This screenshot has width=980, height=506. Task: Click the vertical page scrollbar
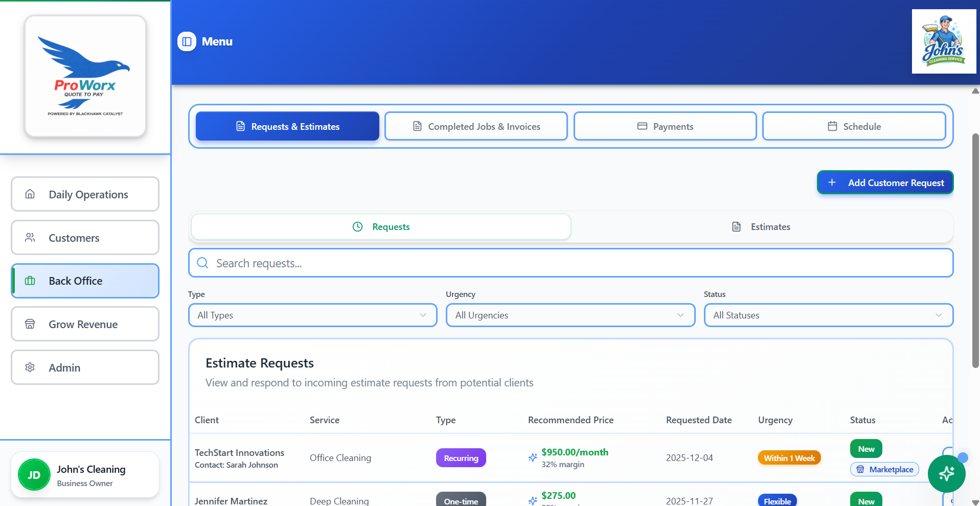975,250
